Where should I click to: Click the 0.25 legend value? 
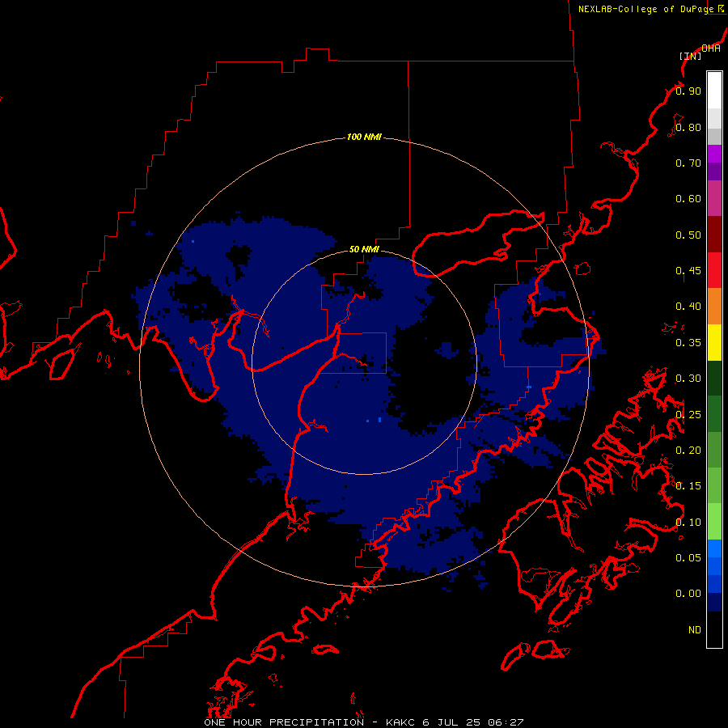pos(688,415)
